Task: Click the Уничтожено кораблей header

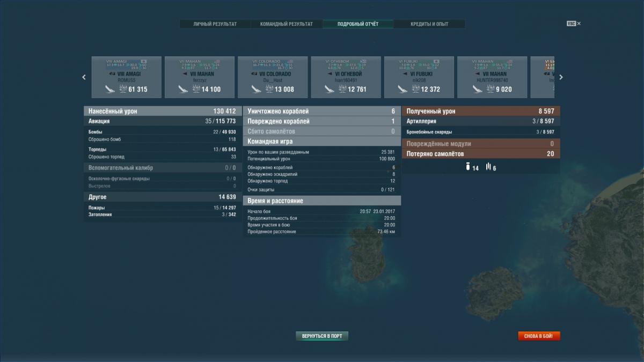Action: point(322,111)
